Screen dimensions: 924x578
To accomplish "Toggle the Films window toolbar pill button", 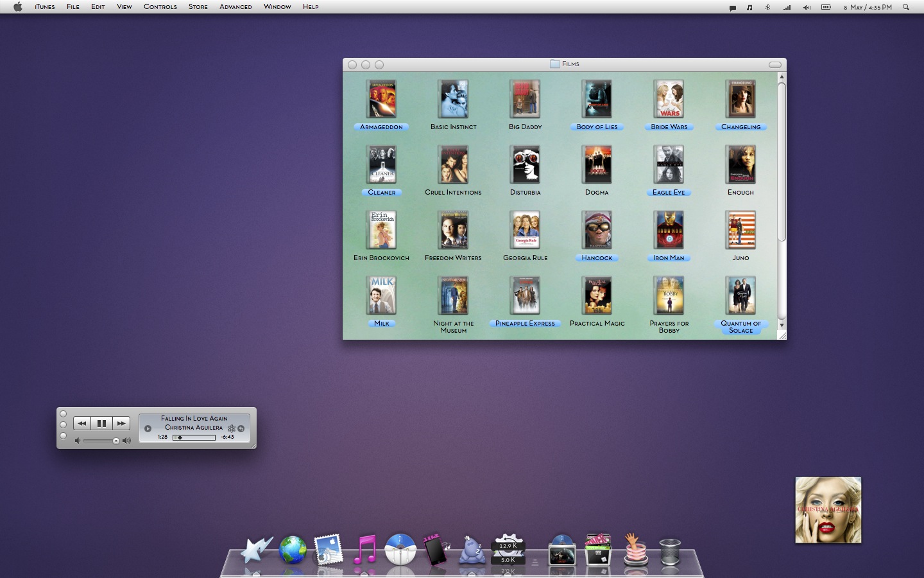I will (775, 65).
